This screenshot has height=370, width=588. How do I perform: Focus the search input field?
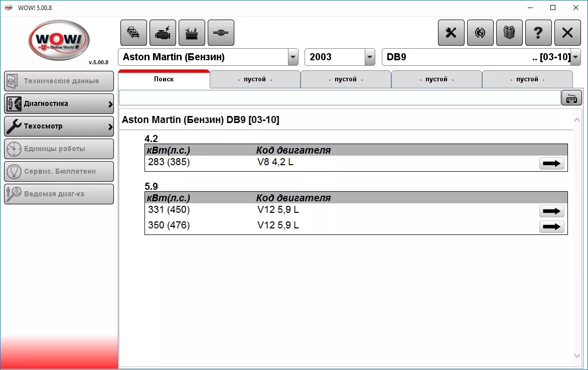pyautogui.click(x=340, y=98)
